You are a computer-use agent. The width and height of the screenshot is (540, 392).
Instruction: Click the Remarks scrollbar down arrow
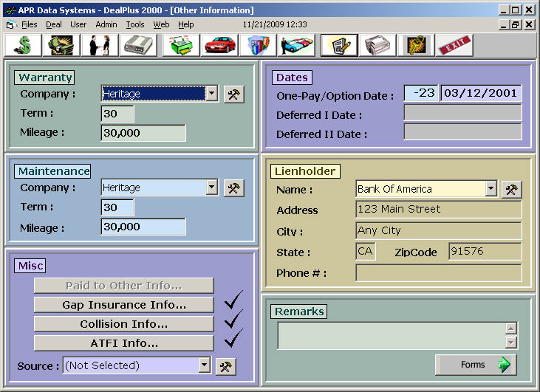point(510,343)
